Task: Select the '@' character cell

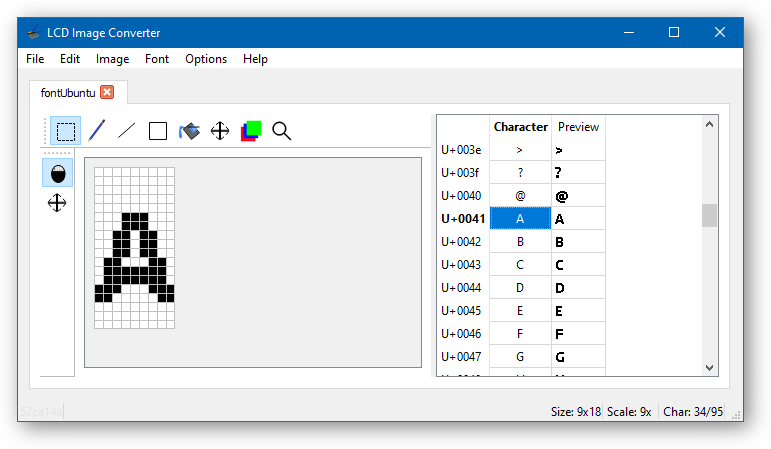Action: pyautogui.click(x=520, y=196)
